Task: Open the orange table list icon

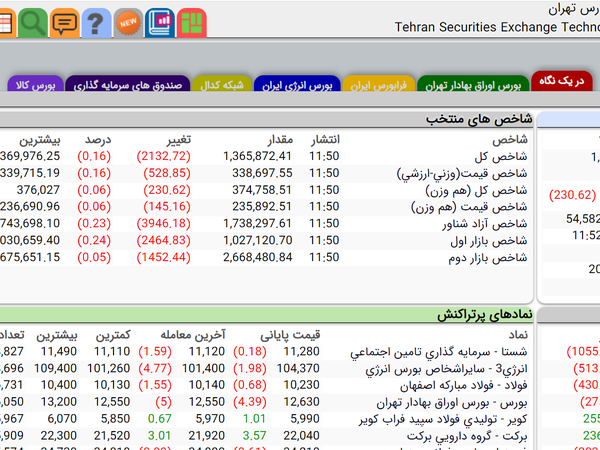Action: click(7, 23)
